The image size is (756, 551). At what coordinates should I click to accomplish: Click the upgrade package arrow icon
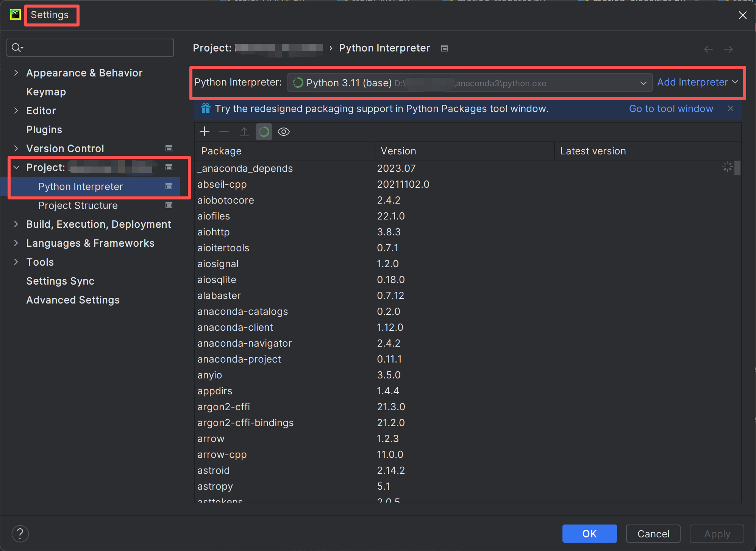pos(244,132)
